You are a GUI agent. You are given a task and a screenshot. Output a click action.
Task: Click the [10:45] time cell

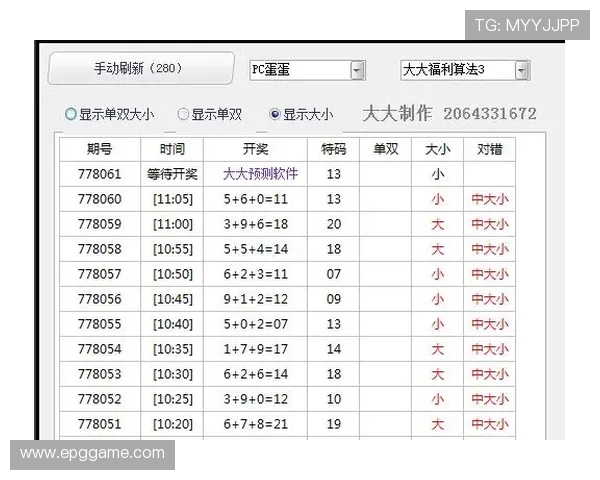click(172, 299)
